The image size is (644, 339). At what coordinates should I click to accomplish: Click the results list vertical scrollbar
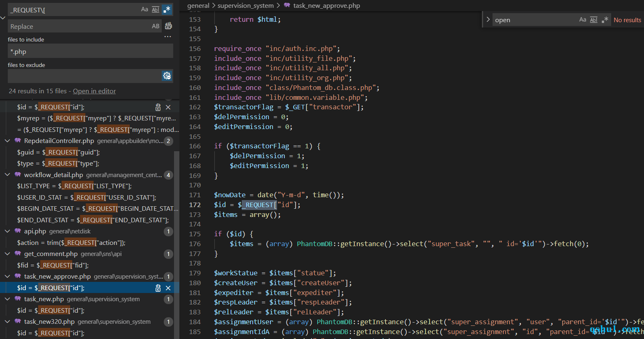[x=177, y=244]
